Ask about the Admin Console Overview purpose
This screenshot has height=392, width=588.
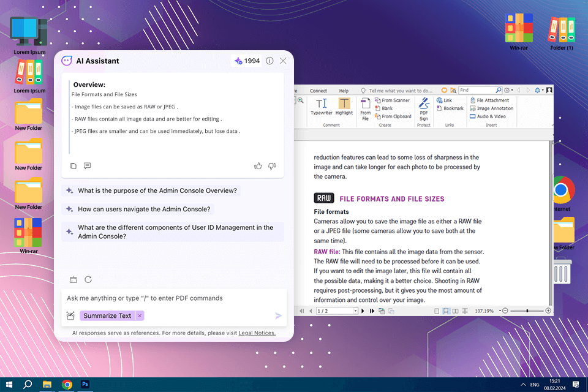[x=151, y=190]
